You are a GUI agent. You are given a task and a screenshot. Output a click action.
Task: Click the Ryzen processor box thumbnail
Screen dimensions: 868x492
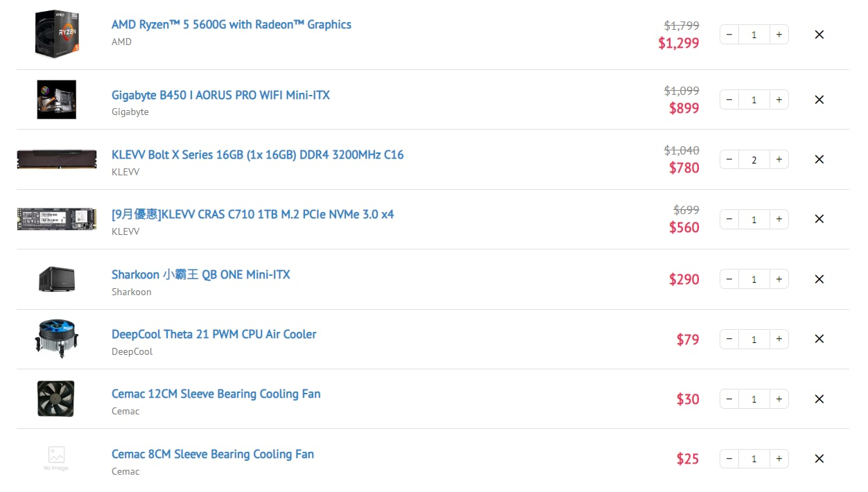pyautogui.click(x=57, y=34)
